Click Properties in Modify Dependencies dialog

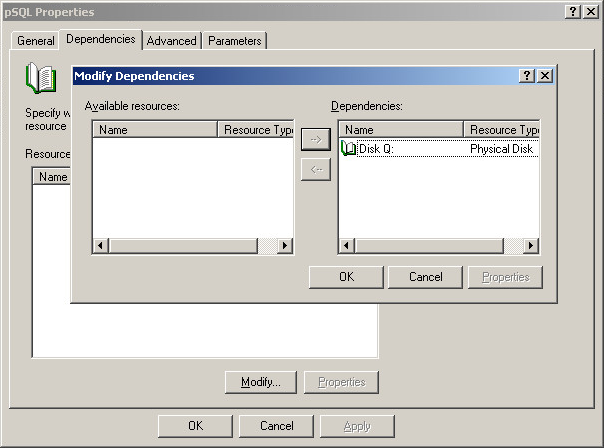point(505,277)
